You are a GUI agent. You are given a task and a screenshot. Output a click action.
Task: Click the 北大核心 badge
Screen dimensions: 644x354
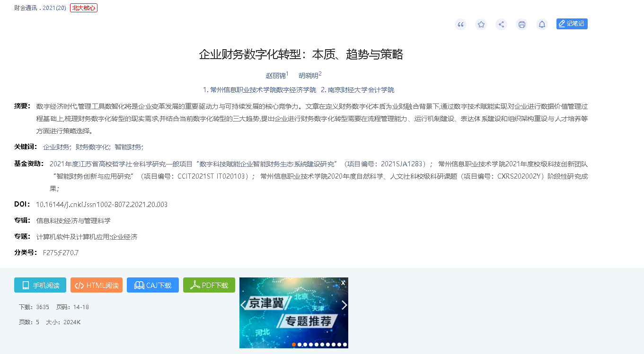pyautogui.click(x=84, y=8)
